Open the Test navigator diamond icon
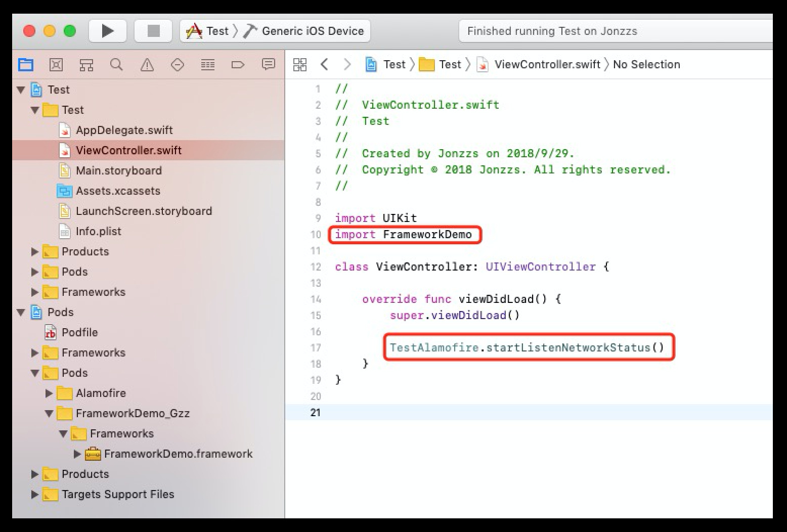The image size is (787, 532). pyautogui.click(x=178, y=65)
